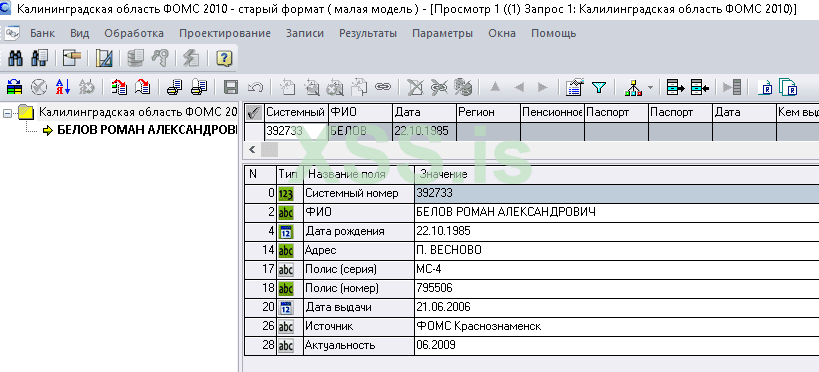Open the Параметры menu
This screenshot has height=372, width=819.
pos(442,33)
